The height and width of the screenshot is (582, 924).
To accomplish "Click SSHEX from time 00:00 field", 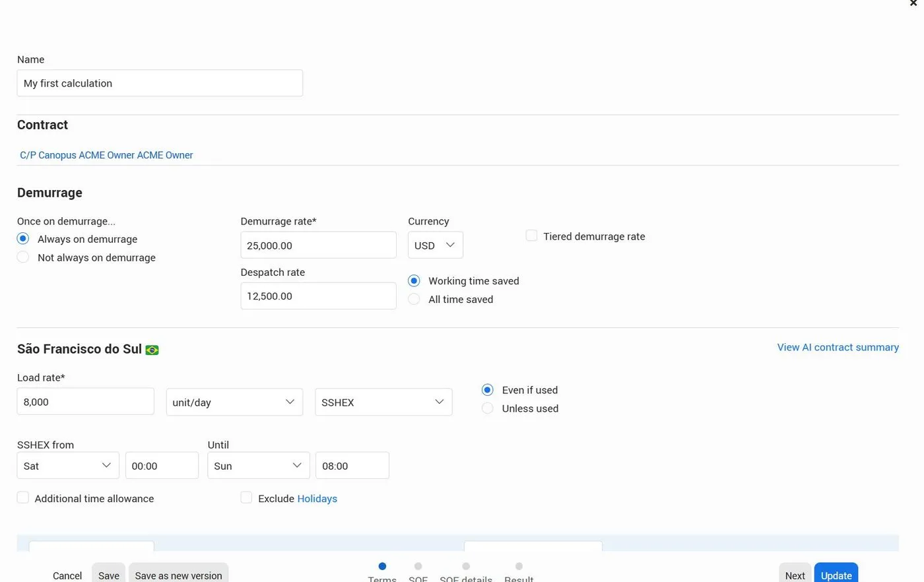I will 162,465.
